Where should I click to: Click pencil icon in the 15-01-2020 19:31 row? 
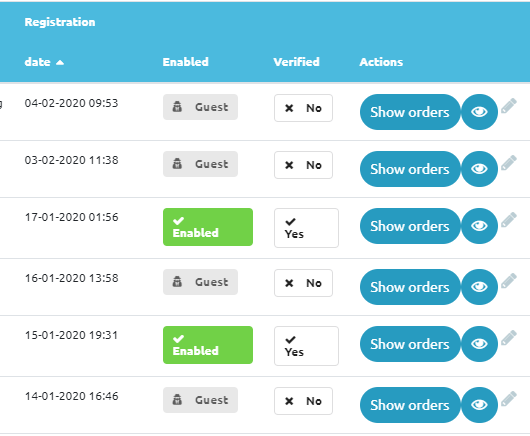pos(509,338)
